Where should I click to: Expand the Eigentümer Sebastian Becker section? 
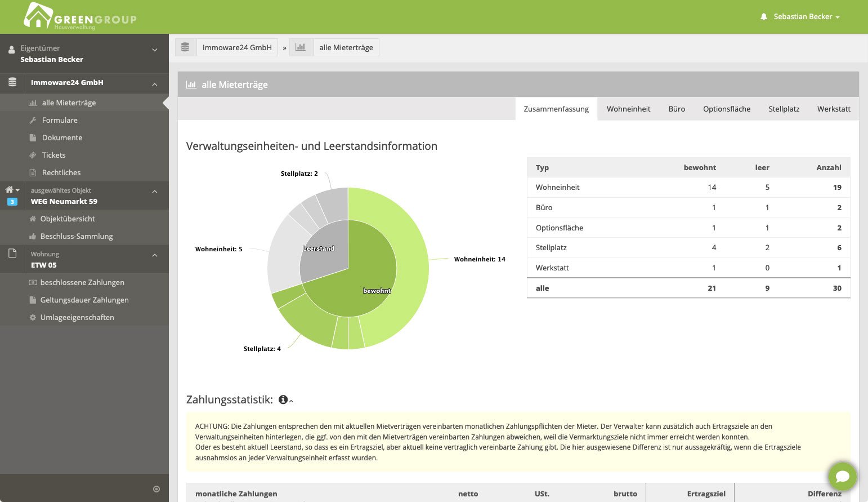click(x=155, y=50)
